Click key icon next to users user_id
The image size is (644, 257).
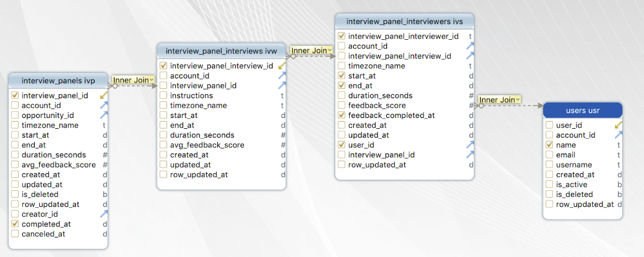[619, 125]
